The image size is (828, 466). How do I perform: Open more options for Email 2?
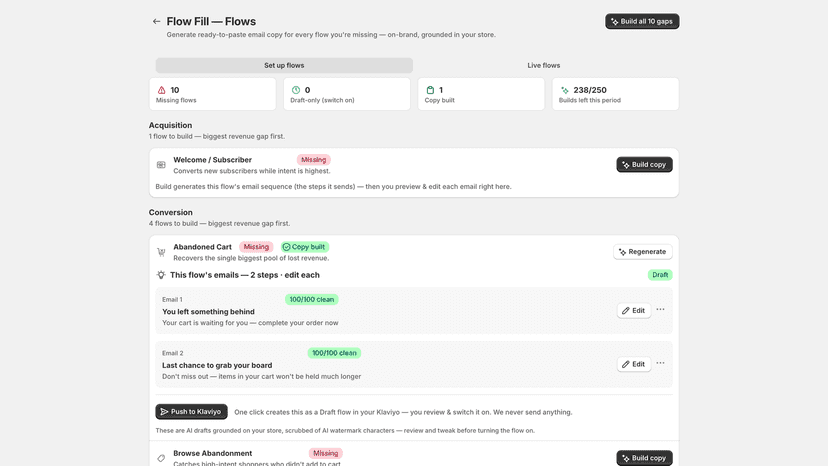coord(661,364)
